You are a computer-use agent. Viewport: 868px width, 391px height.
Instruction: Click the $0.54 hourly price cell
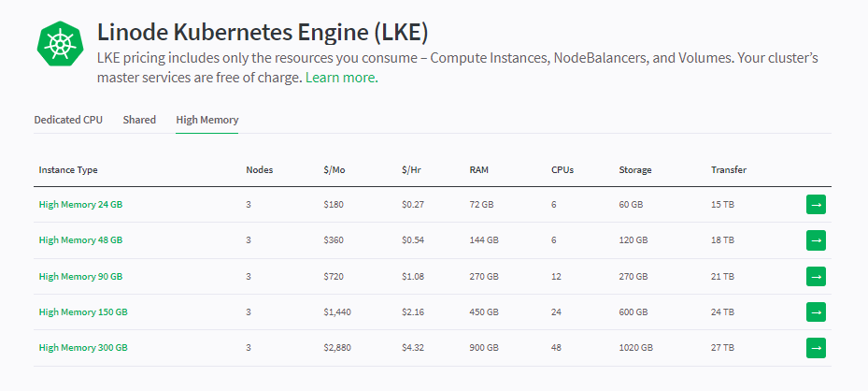coord(413,240)
